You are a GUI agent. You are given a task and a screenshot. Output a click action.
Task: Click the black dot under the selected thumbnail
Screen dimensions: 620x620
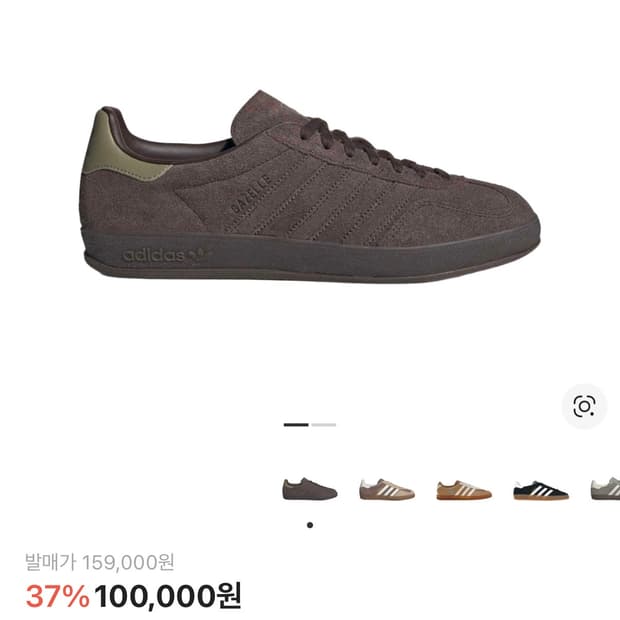(310, 525)
